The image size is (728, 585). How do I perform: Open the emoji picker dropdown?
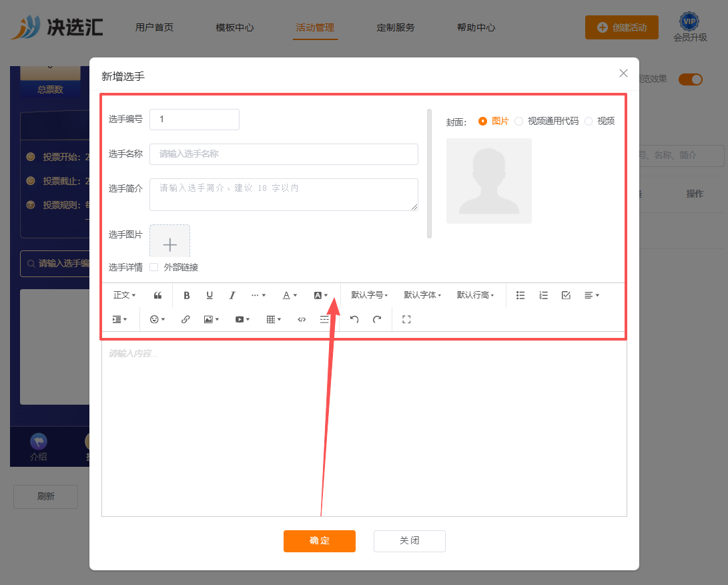157,319
